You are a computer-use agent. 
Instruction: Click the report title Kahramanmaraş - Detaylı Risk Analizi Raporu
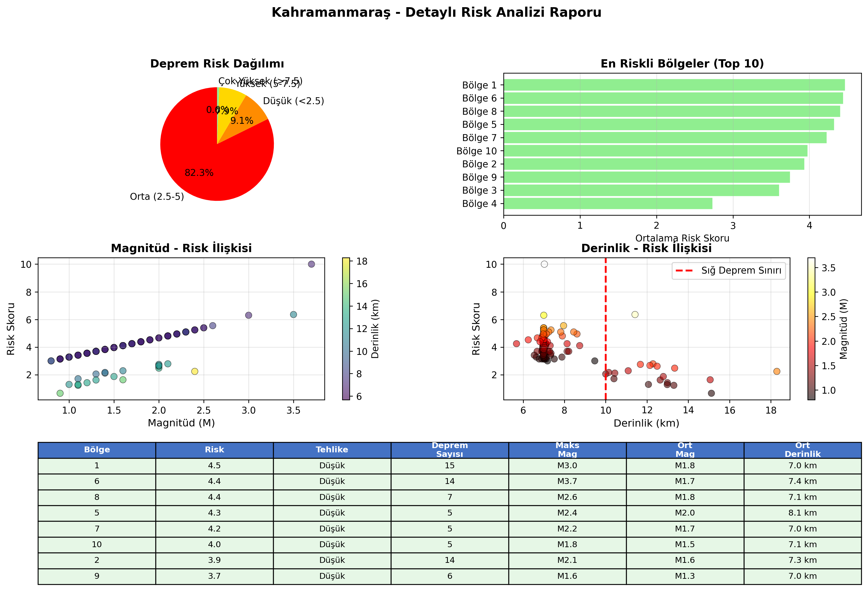point(436,12)
